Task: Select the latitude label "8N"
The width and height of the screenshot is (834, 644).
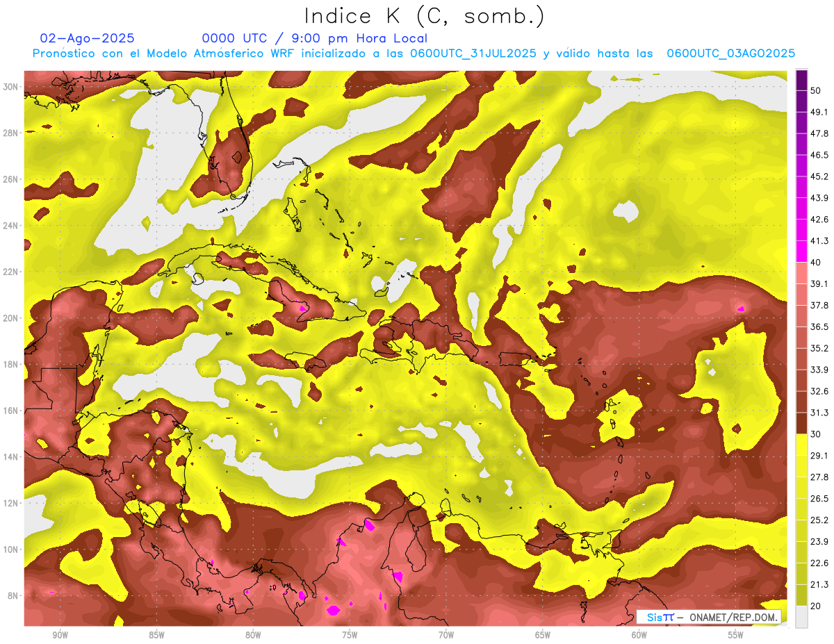Action: pos(14,595)
